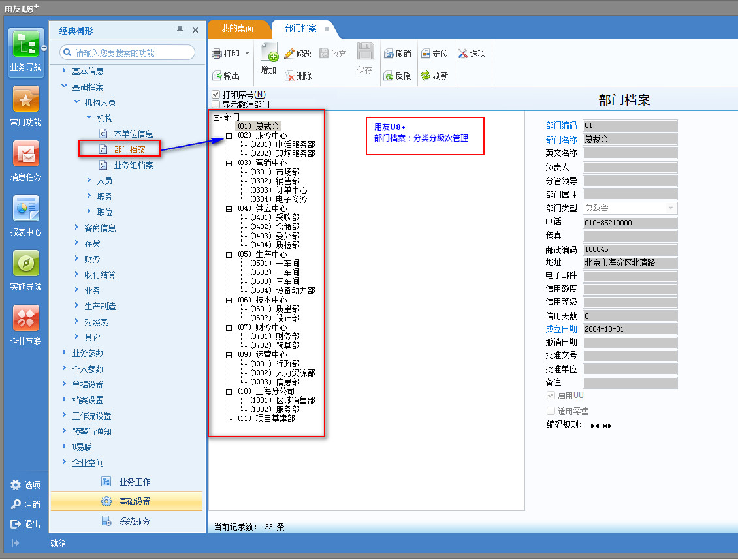Enable the 显示撤消部门 checkbox

(216, 104)
